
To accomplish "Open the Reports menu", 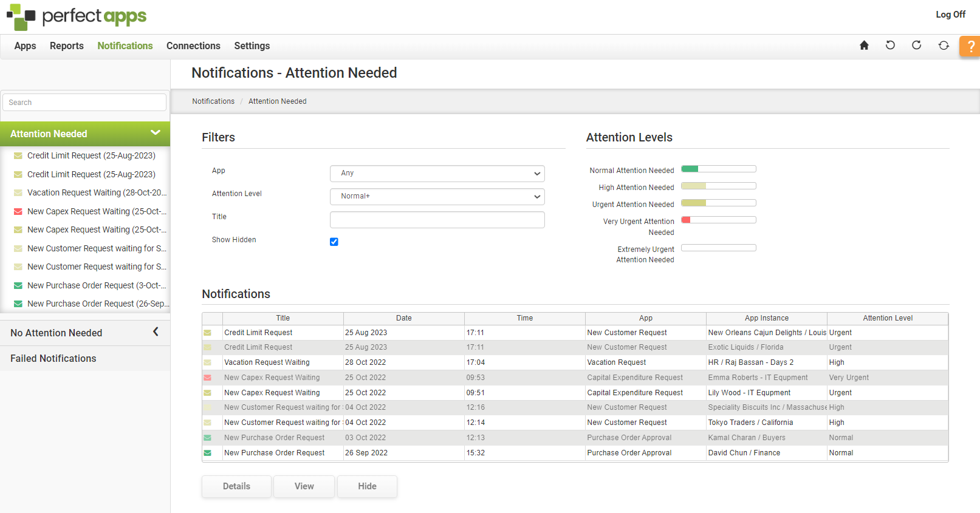I will click(x=67, y=46).
